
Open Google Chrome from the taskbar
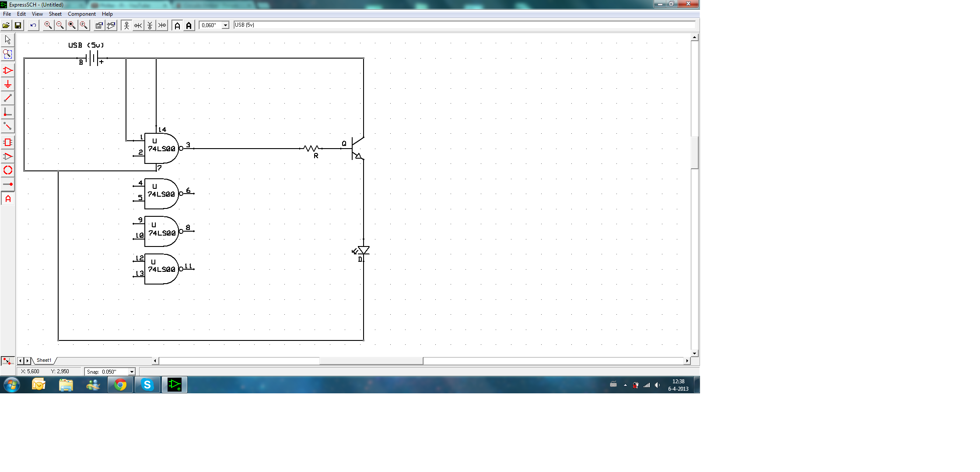pos(120,385)
